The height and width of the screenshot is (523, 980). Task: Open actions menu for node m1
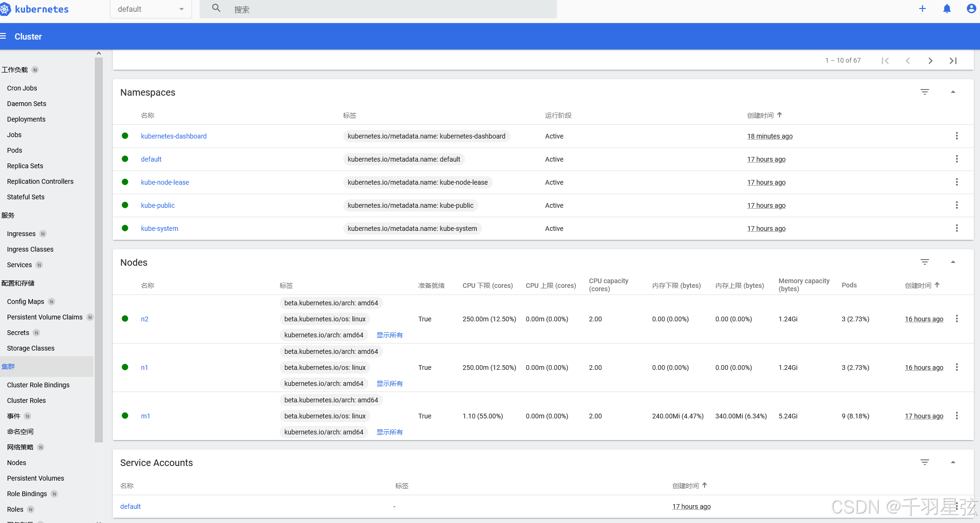[956, 416]
